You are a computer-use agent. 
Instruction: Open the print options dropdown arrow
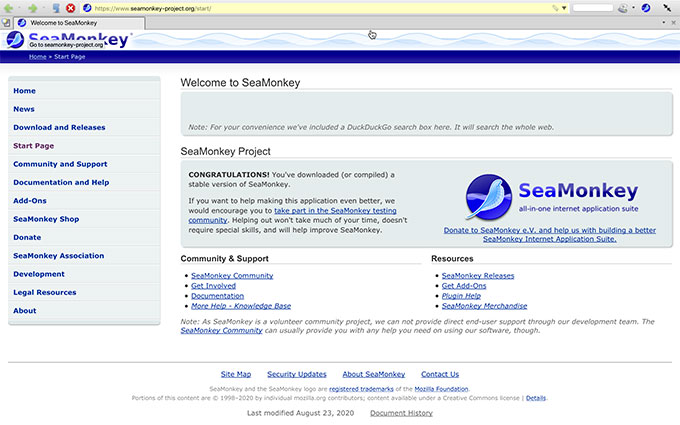pyautogui.click(x=633, y=8)
